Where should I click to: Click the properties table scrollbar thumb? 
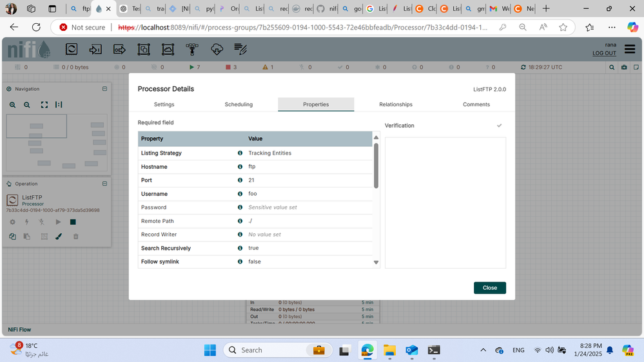pos(376,165)
